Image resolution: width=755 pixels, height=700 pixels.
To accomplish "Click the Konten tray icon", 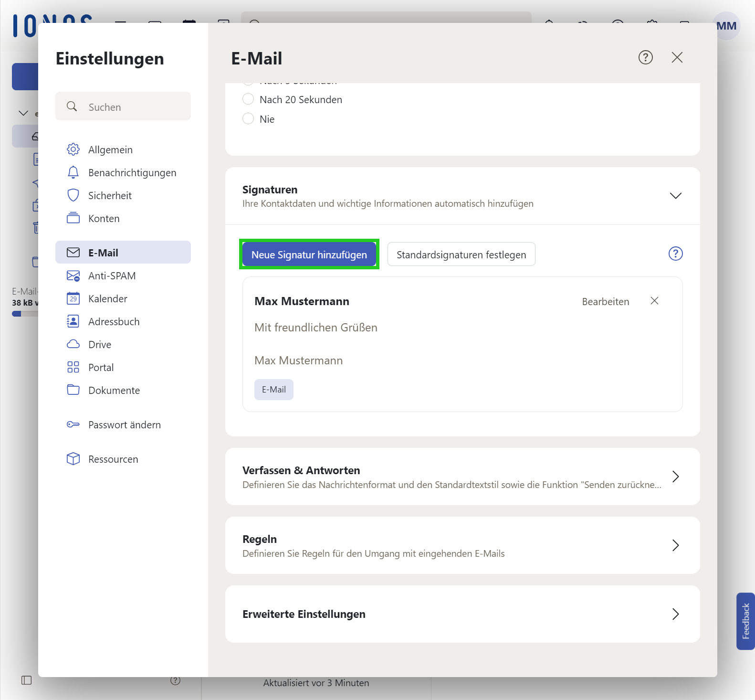I will (73, 218).
